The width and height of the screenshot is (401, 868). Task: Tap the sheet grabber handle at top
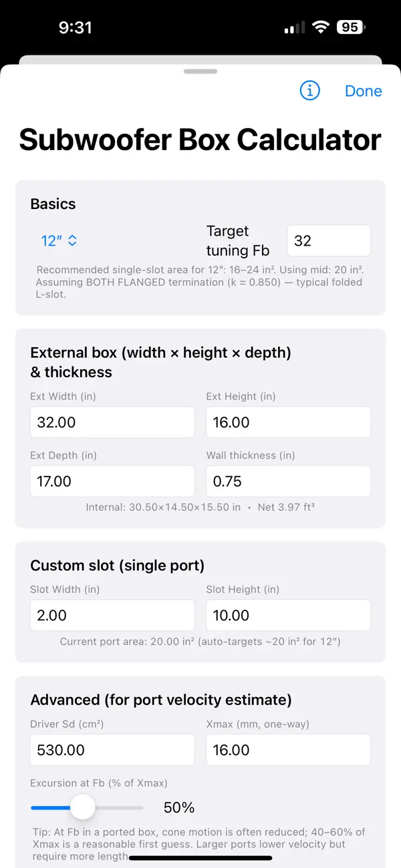(200, 71)
